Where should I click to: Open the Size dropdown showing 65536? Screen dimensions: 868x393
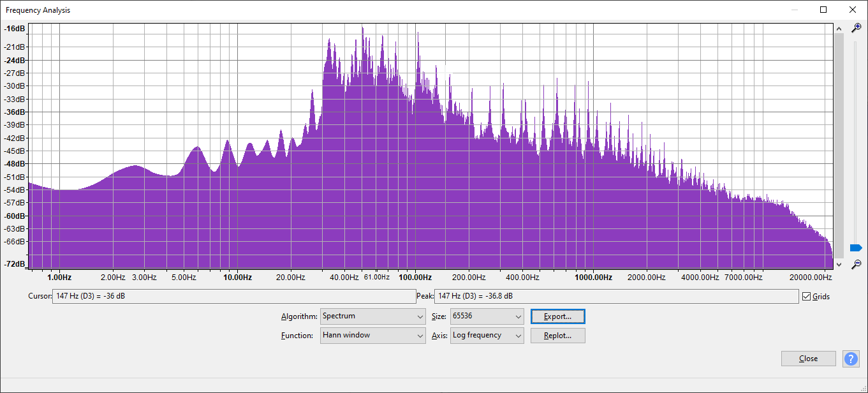[487, 316]
